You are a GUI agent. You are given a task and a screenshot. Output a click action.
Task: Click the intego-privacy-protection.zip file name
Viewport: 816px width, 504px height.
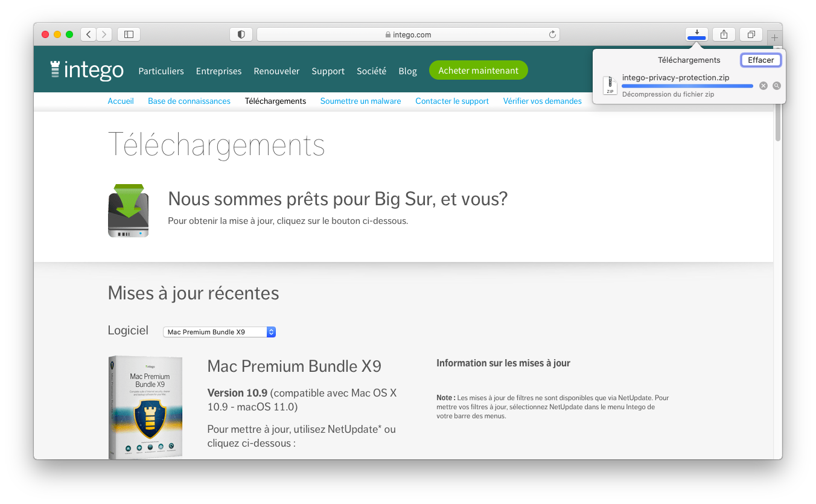coord(675,77)
